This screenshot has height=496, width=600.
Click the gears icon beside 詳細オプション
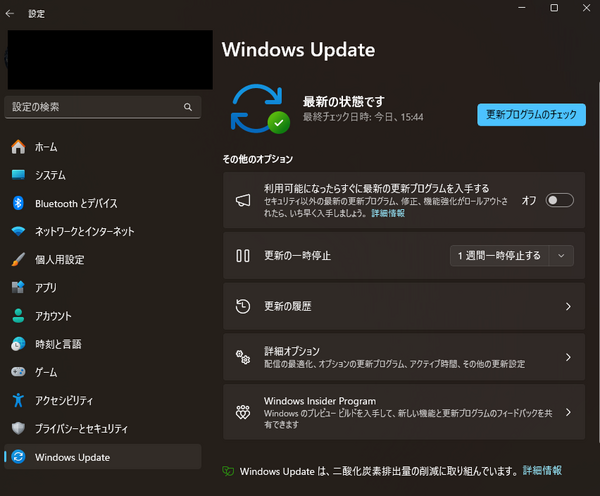point(243,357)
